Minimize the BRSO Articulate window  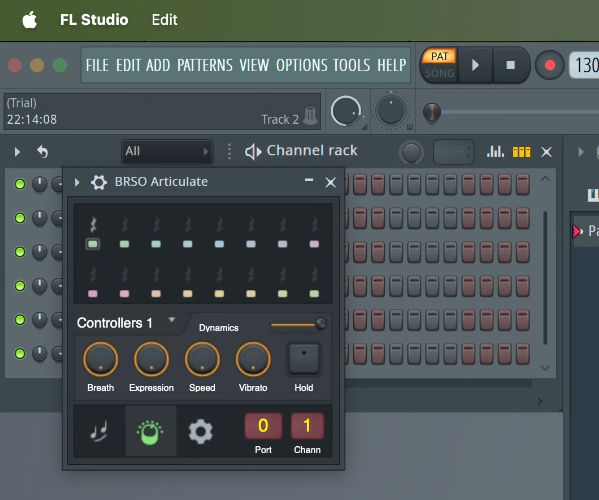click(309, 180)
